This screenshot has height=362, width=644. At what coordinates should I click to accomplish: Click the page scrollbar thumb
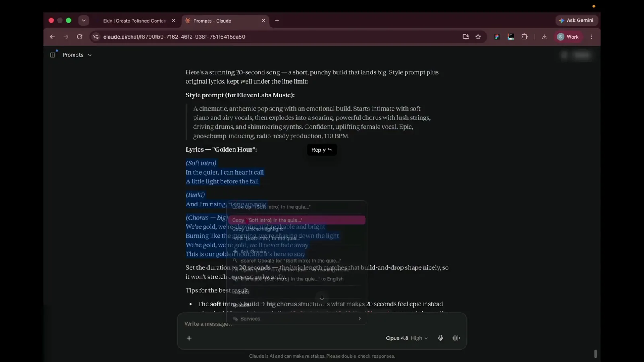(595, 354)
